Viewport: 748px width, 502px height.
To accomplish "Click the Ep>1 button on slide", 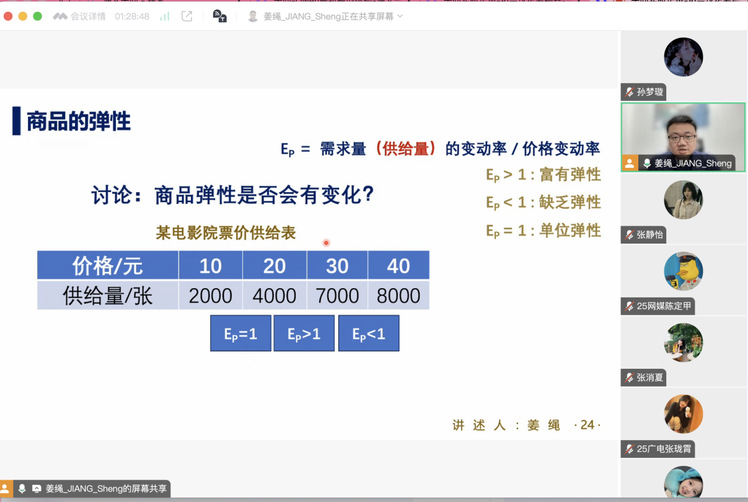I will [304, 333].
